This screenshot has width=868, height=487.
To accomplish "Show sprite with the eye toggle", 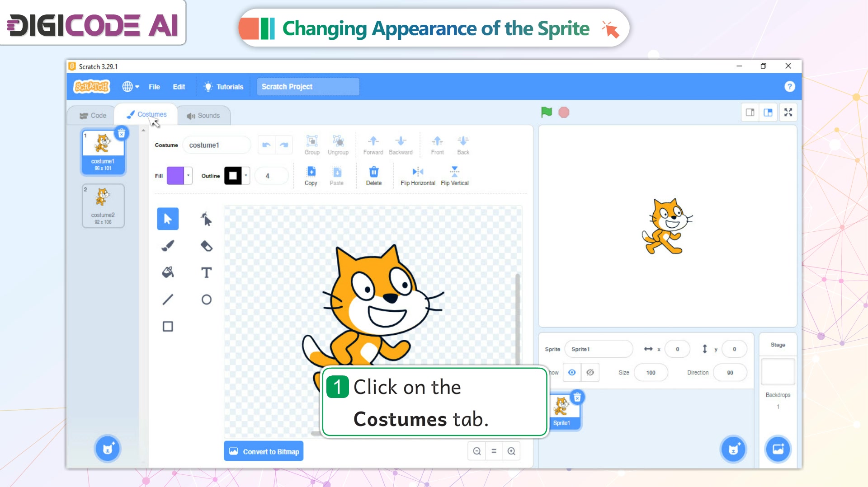I will tap(572, 373).
